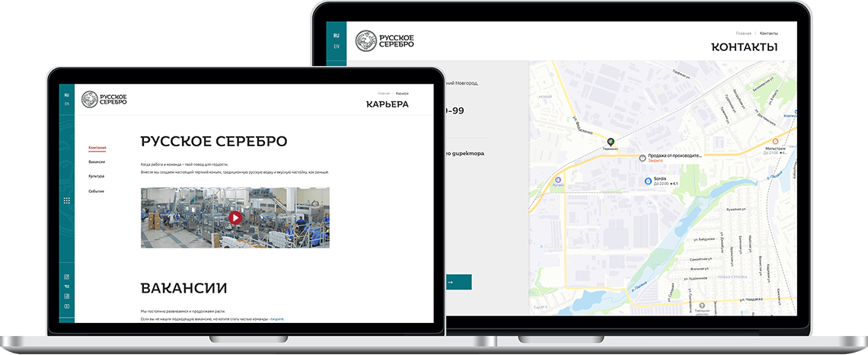
Task: Open the VK social icon in the teal sidebar
Action: pos(66,286)
